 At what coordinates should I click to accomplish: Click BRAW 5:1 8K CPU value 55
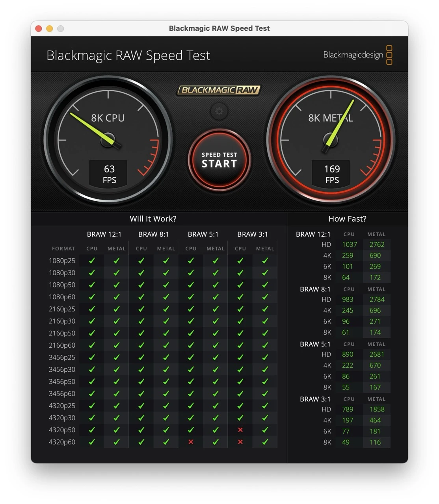pos(346,387)
